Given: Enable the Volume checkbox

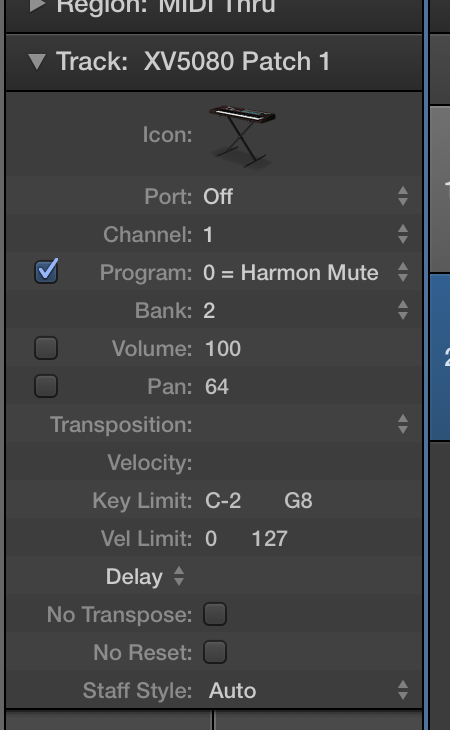Looking at the screenshot, I should tap(46, 348).
